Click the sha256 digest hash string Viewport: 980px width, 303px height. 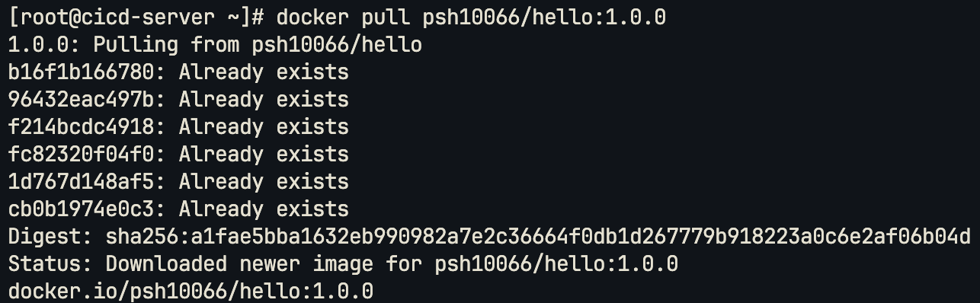coord(538,237)
